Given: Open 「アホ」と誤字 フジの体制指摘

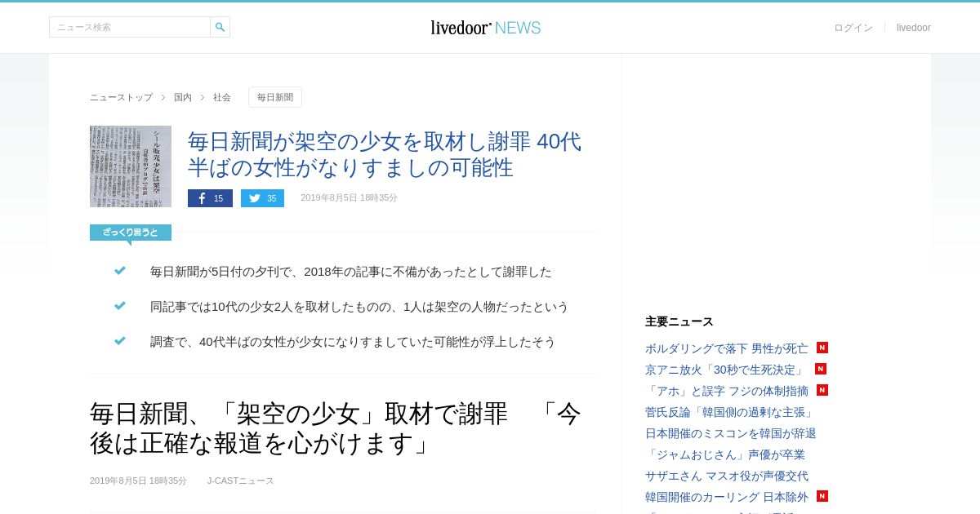Looking at the screenshot, I should pos(727,391).
